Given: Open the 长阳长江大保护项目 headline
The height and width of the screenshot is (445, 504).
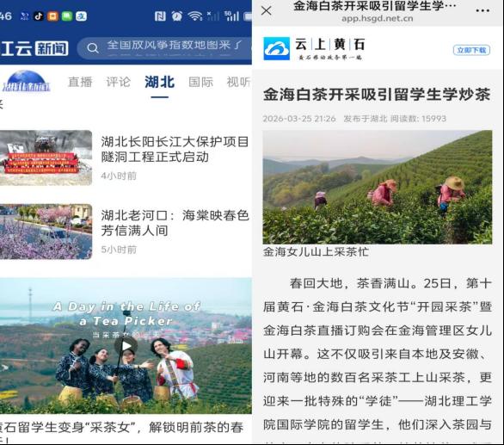Looking at the screenshot, I should [x=175, y=149].
